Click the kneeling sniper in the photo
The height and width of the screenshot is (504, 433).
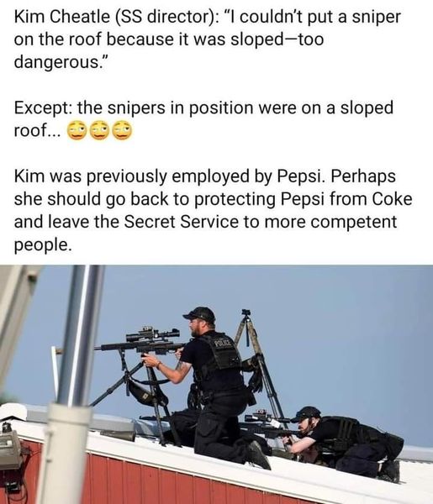click(x=211, y=387)
